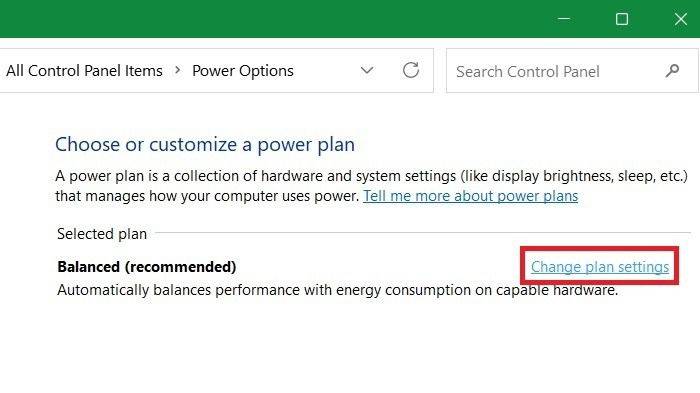Refresh the Power Options page
700x393 pixels.
pyautogui.click(x=411, y=70)
